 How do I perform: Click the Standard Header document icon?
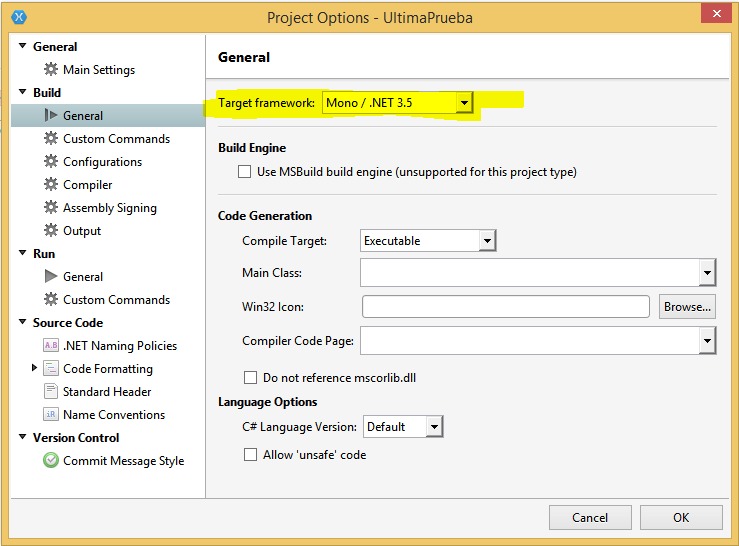click(51, 392)
